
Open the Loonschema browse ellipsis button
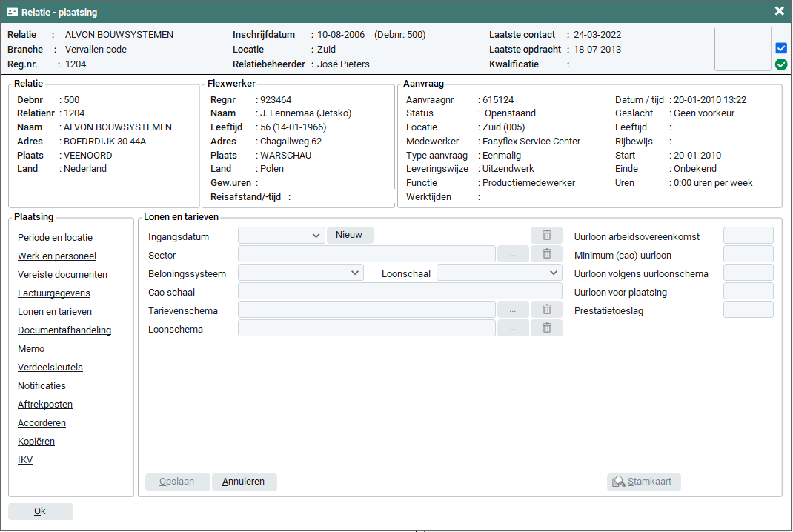pos(513,328)
